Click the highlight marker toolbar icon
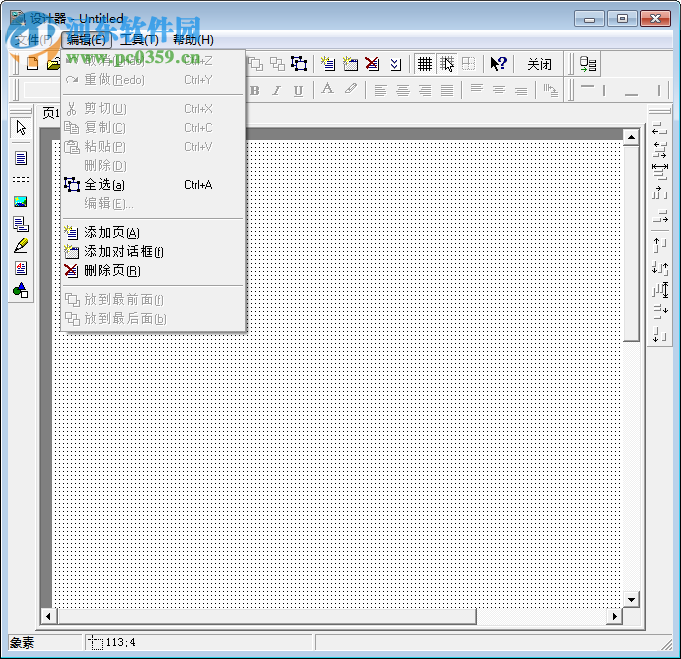 tap(350, 89)
